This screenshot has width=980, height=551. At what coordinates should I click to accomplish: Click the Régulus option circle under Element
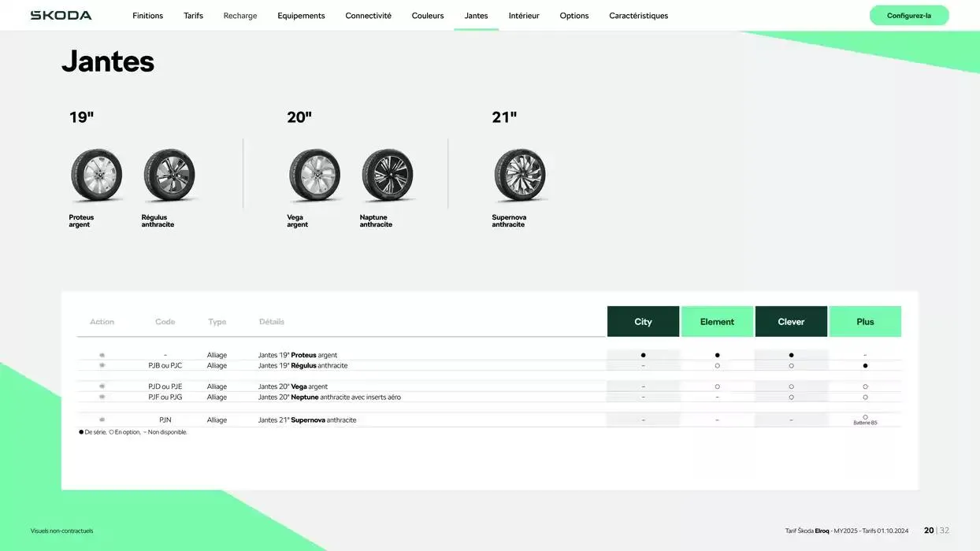click(x=717, y=365)
